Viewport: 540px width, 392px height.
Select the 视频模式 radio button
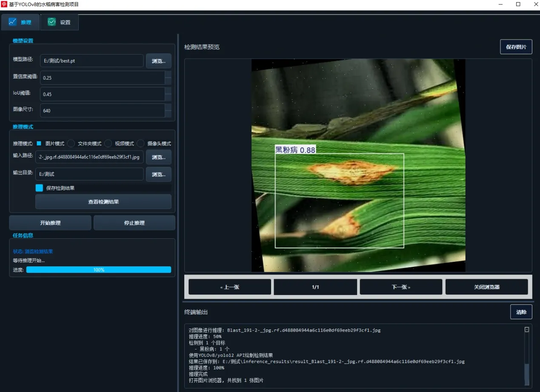[x=108, y=143]
